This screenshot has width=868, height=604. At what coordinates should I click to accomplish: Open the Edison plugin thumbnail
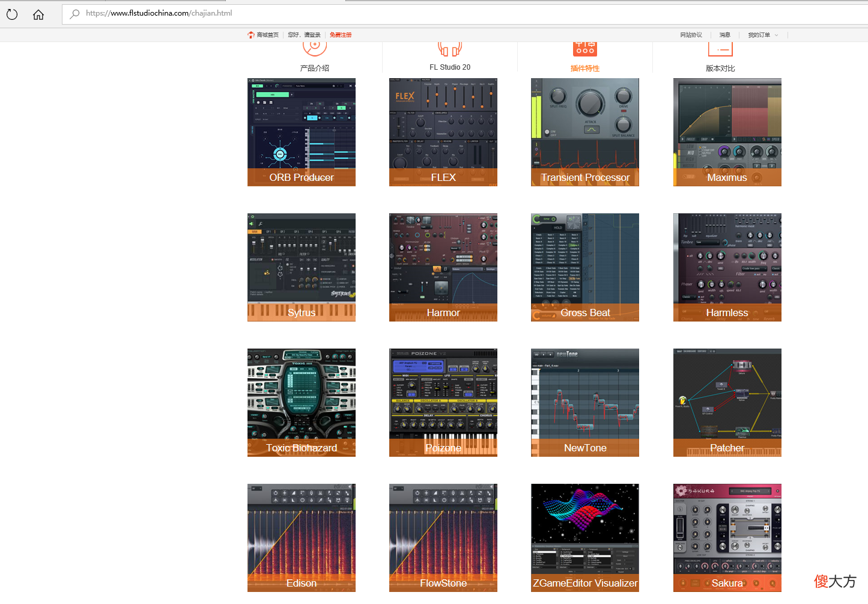click(302, 538)
